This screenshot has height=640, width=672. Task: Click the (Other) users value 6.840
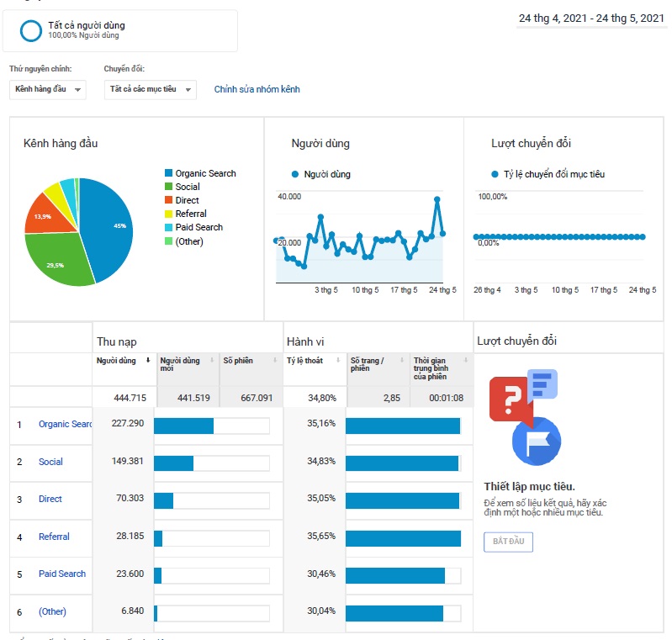point(133,611)
